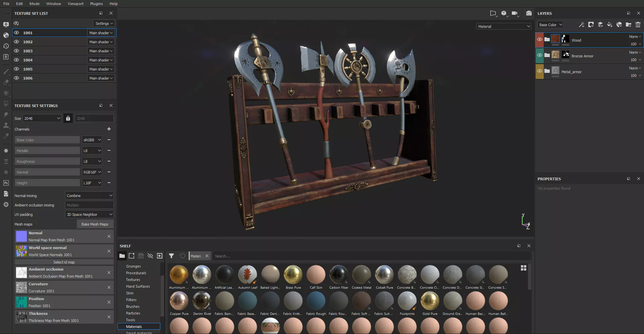This screenshot has height=334, width=644.
Task: Add a channel with the plus icon
Action: [x=109, y=129]
